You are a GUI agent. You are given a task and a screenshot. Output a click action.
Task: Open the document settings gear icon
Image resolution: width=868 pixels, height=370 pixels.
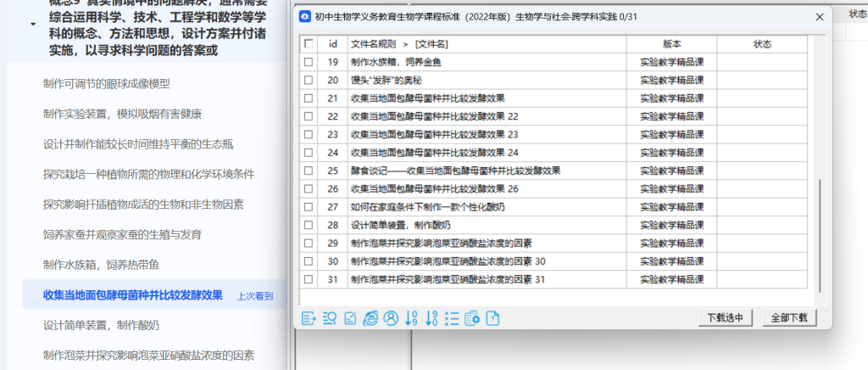[473, 318]
